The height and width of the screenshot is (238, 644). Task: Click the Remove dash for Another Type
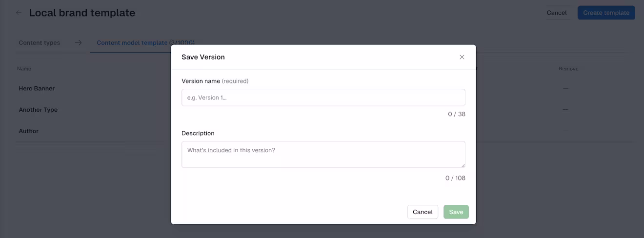coord(565,110)
